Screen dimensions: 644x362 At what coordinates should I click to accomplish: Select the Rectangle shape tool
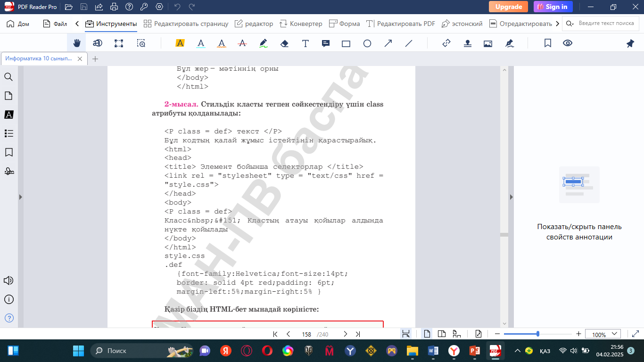click(346, 43)
